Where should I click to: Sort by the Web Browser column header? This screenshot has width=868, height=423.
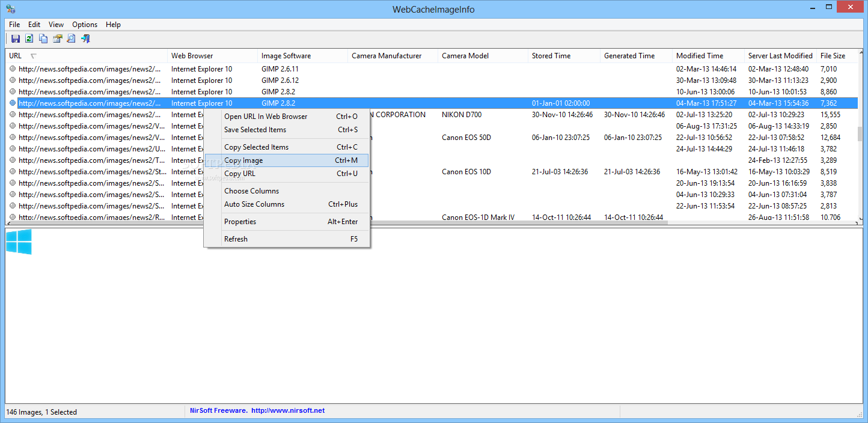click(213, 56)
